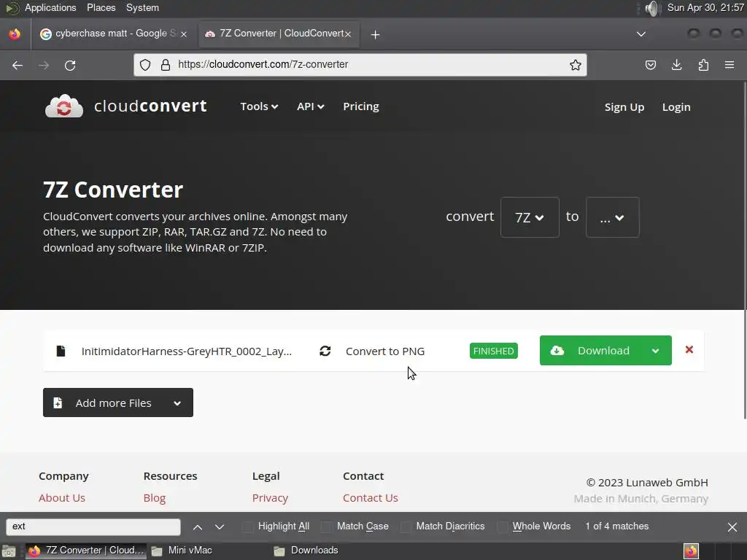Open the extensions puzzle icon
Viewport: 747px width, 560px height.
tap(703, 65)
